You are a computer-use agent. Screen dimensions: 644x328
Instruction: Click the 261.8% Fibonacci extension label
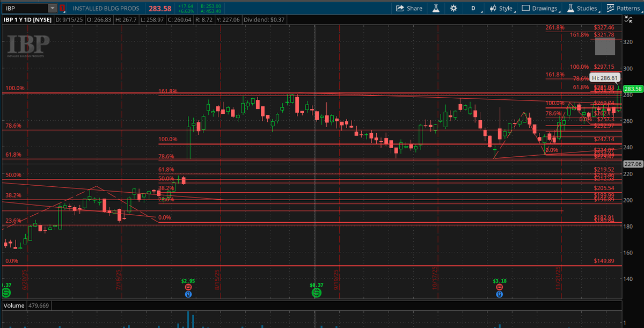(x=555, y=27)
